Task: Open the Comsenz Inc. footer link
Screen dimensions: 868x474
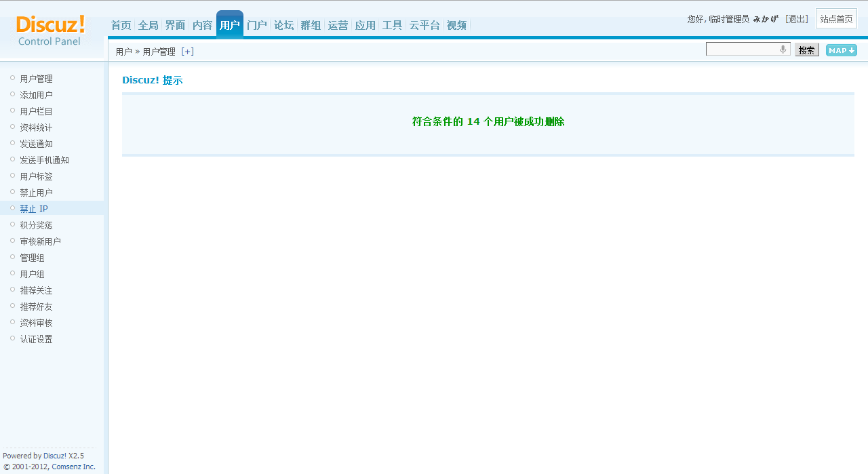Action: pos(74,467)
